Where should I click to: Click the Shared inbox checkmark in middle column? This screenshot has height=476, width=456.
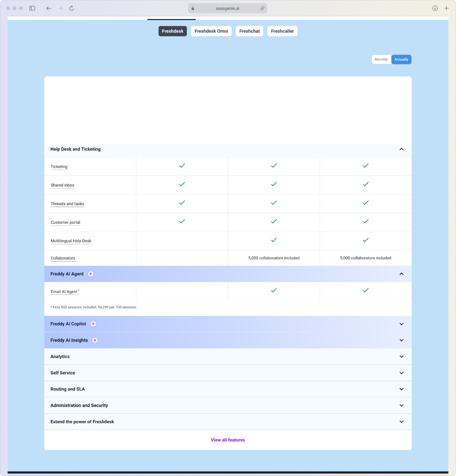tap(274, 184)
